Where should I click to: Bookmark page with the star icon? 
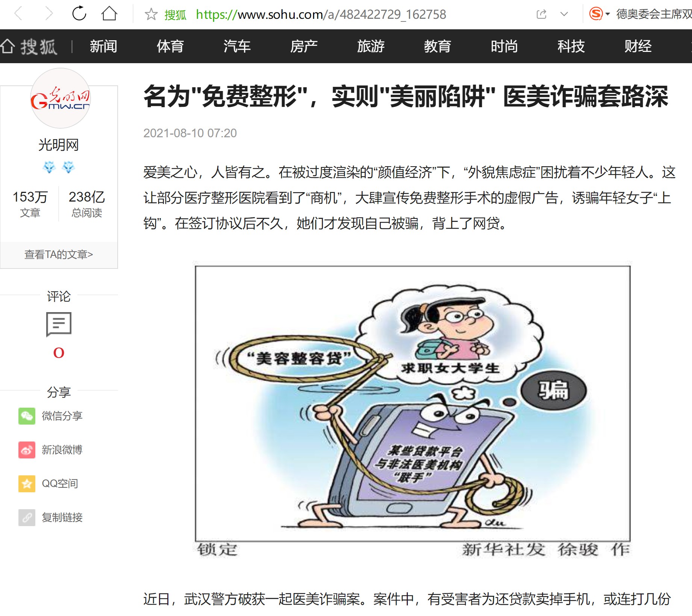pyautogui.click(x=151, y=14)
